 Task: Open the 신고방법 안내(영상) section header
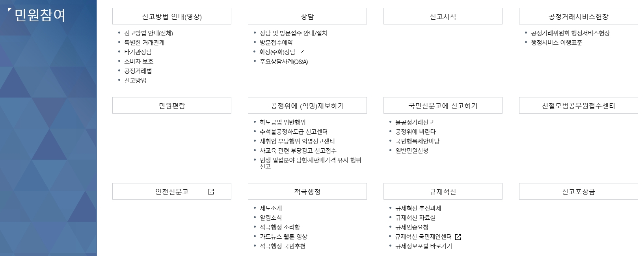172,16
